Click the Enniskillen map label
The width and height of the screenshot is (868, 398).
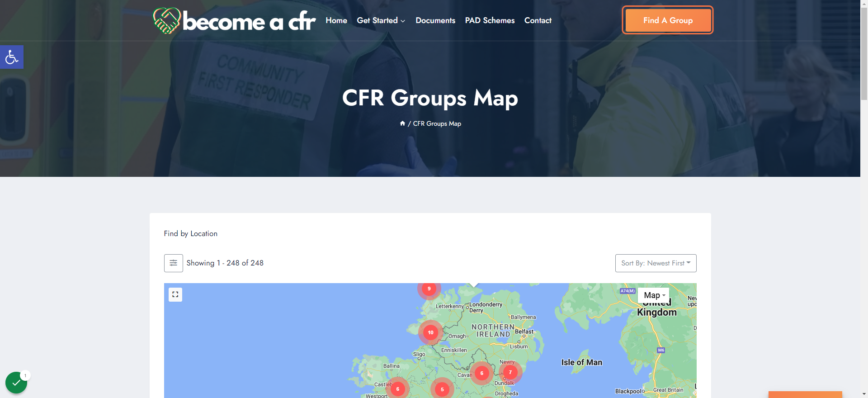pos(454,350)
